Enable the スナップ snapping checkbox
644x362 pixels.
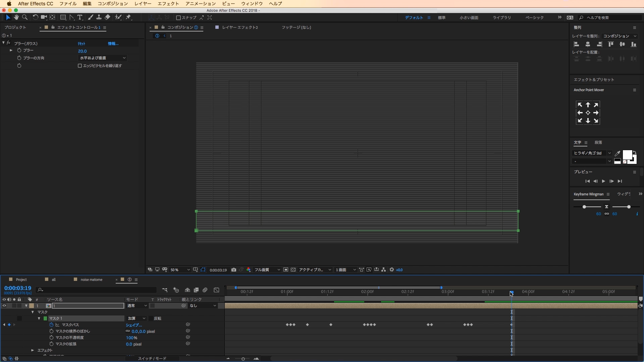[178, 18]
